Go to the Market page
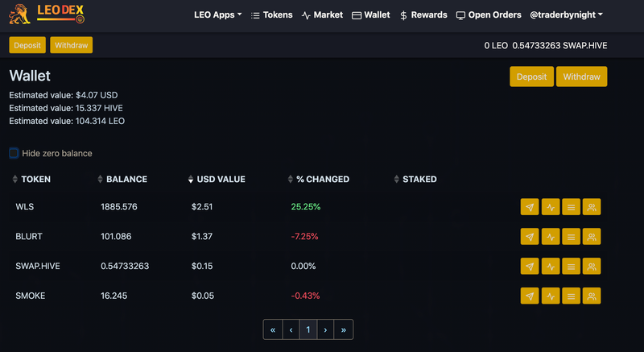Viewport: 644px width, 352px height. point(323,14)
